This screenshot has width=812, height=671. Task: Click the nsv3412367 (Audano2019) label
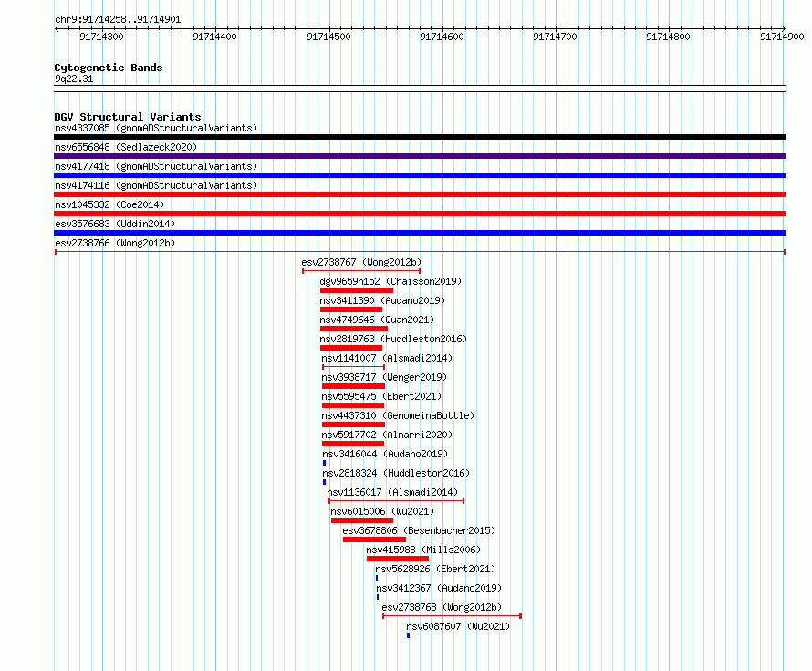click(x=439, y=588)
